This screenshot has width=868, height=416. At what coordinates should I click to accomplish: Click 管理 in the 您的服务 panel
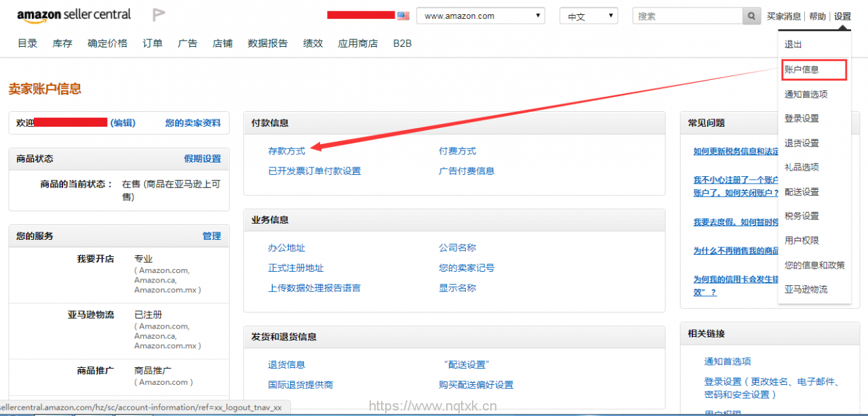[x=212, y=236]
